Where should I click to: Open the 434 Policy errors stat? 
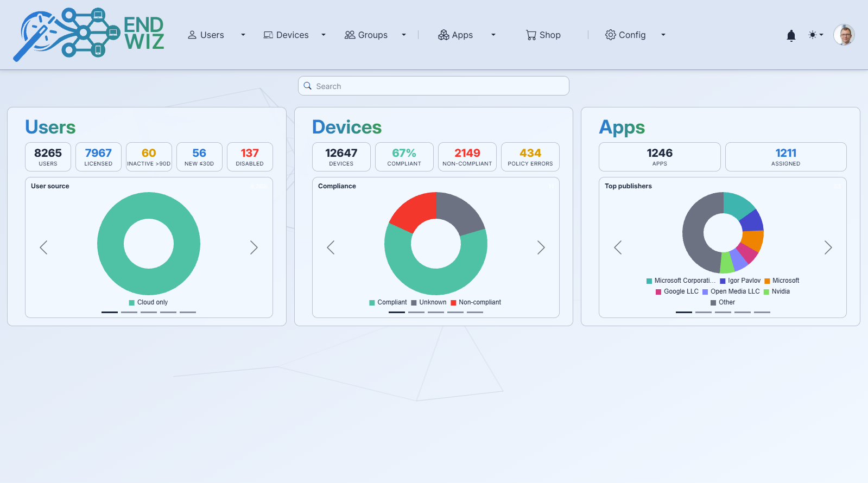(x=530, y=157)
